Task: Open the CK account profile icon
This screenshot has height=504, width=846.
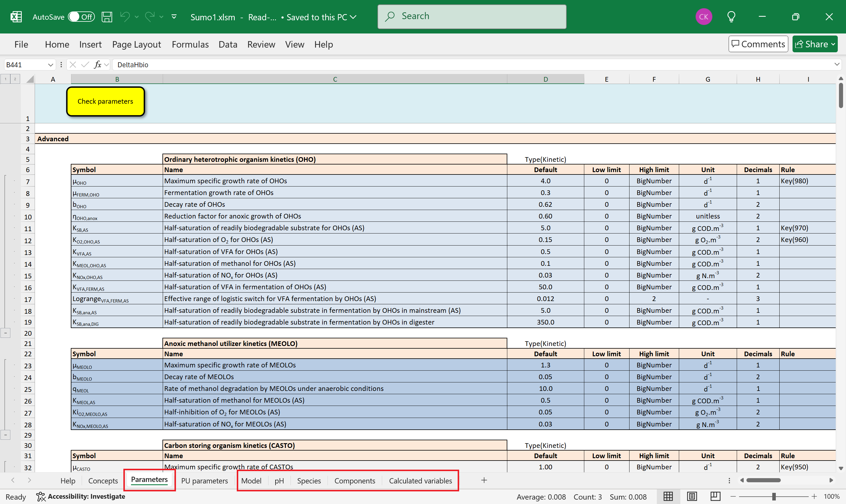Action: click(x=703, y=17)
